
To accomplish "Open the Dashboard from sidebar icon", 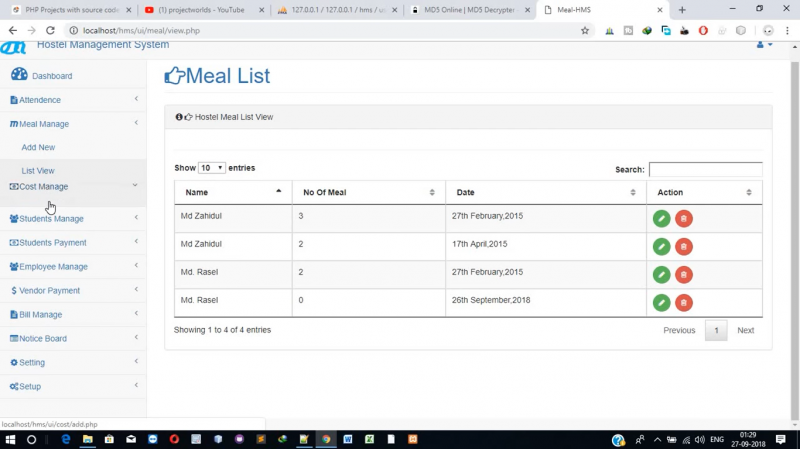I will [19, 74].
